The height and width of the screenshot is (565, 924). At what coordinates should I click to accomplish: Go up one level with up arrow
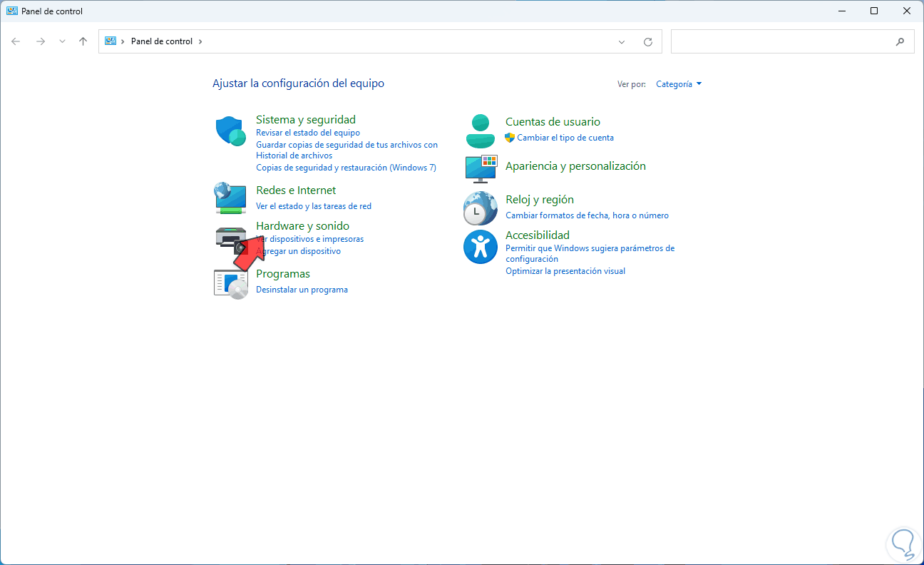point(83,41)
